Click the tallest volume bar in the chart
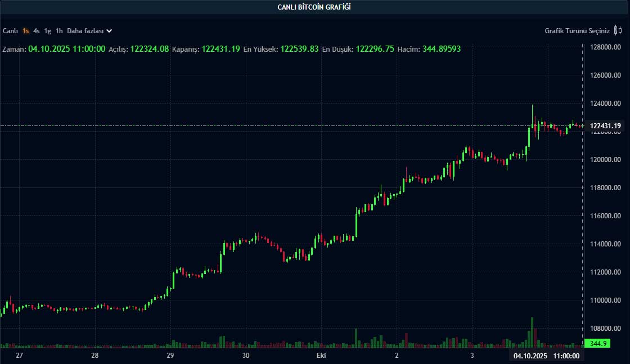Screen dimensions: 630x364 (532, 332)
